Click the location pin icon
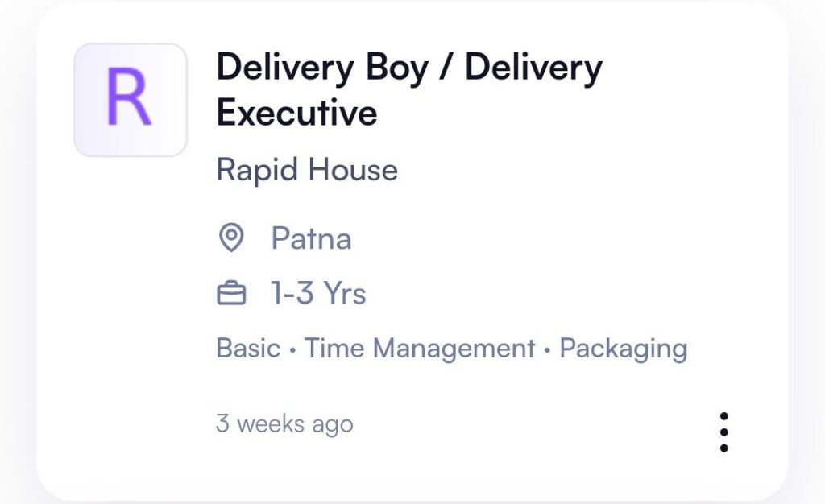The height and width of the screenshot is (504, 825). [x=231, y=239]
